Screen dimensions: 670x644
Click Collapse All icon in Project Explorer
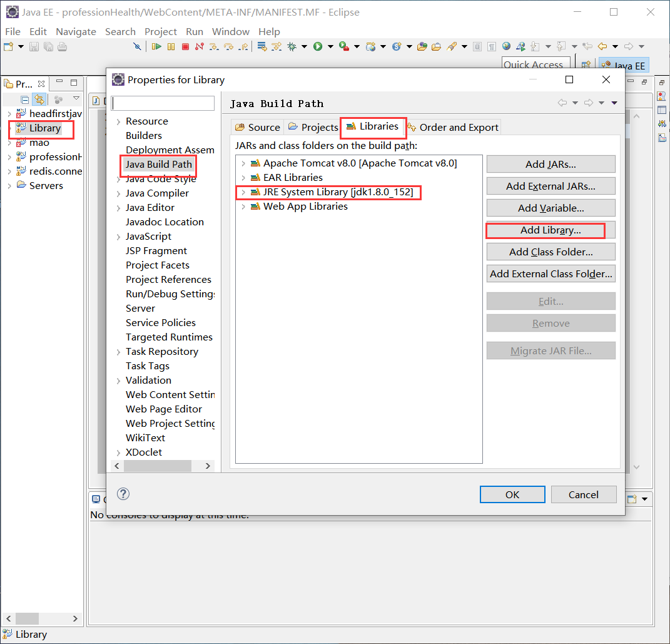coord(25,100)
